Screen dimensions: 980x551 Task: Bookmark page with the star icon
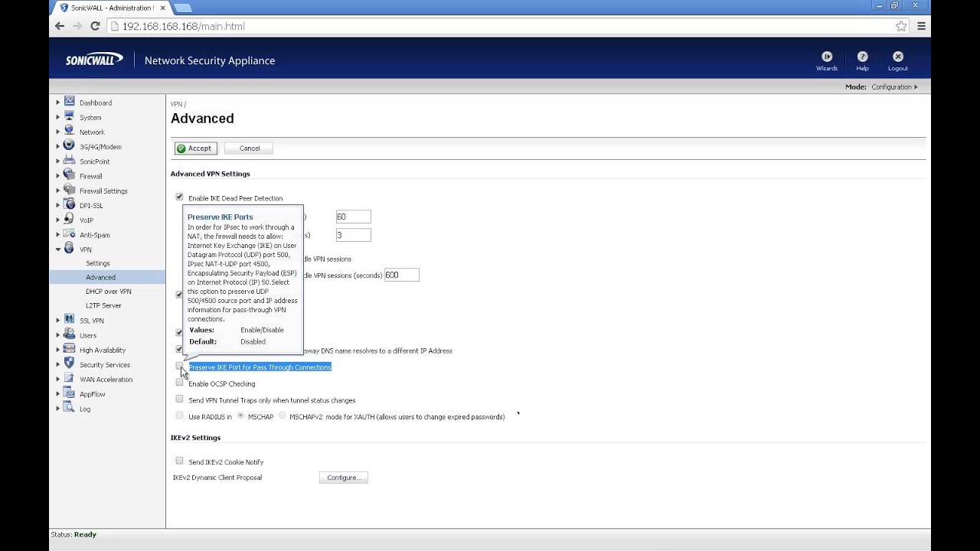901,26
